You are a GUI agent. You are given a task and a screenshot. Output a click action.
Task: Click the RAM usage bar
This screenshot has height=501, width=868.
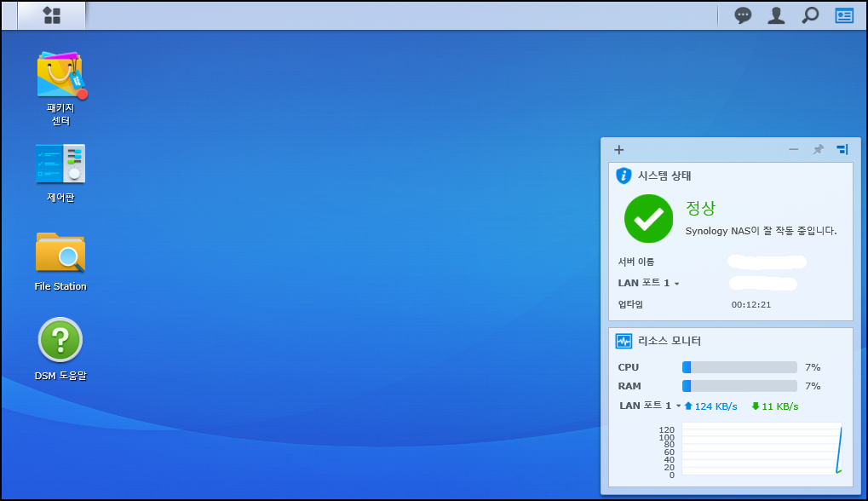pos(739,386)
